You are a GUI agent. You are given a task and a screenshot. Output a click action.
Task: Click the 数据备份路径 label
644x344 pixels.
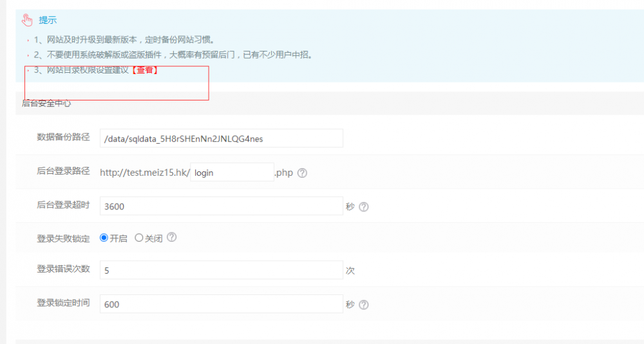point(63,137)
